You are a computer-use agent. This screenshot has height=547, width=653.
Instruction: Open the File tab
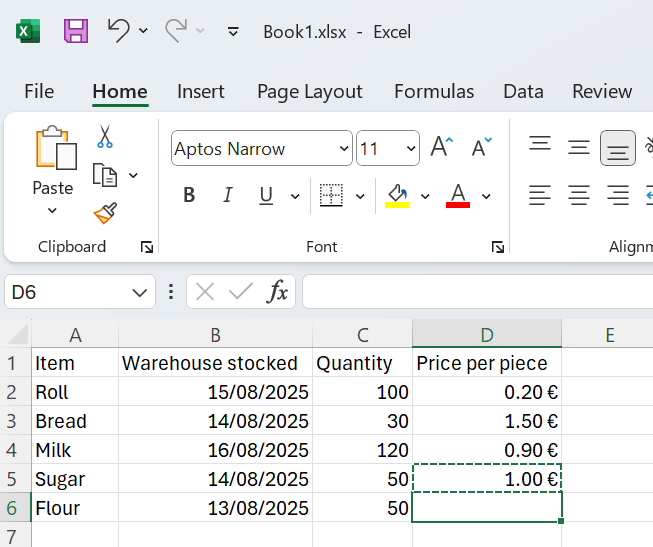click(39, 92)
